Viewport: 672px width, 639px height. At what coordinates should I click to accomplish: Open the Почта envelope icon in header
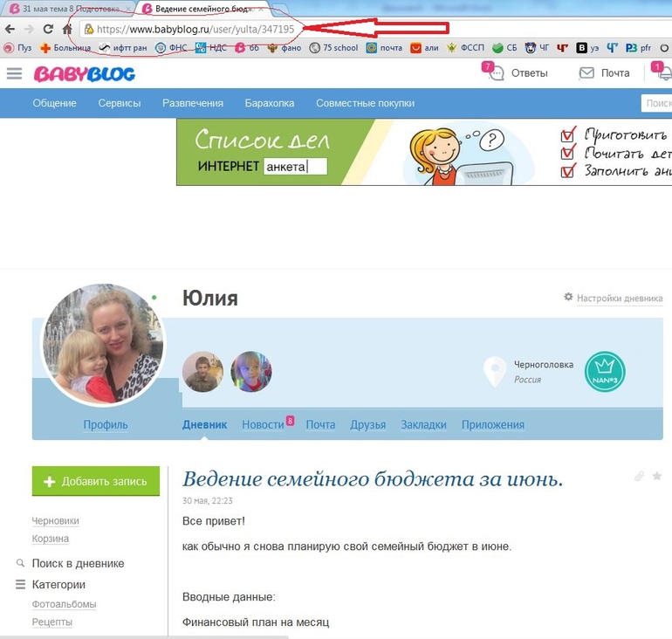coord(587,73)
